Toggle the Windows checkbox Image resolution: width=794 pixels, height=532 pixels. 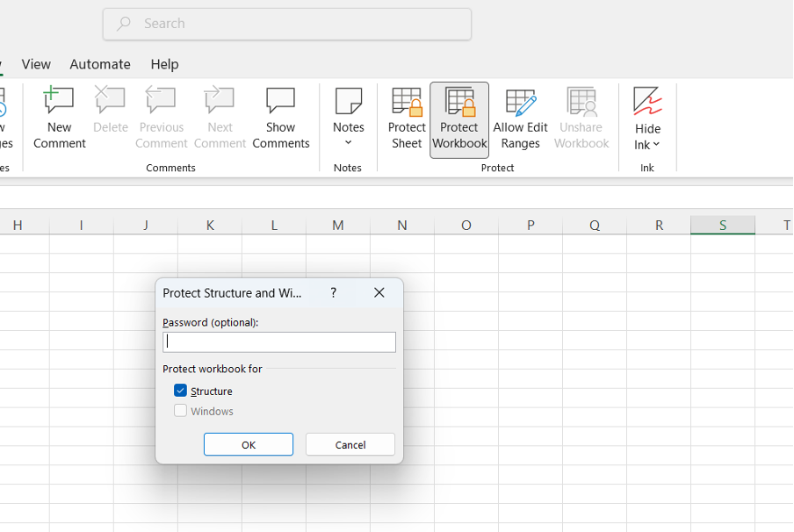click(181, 411)
